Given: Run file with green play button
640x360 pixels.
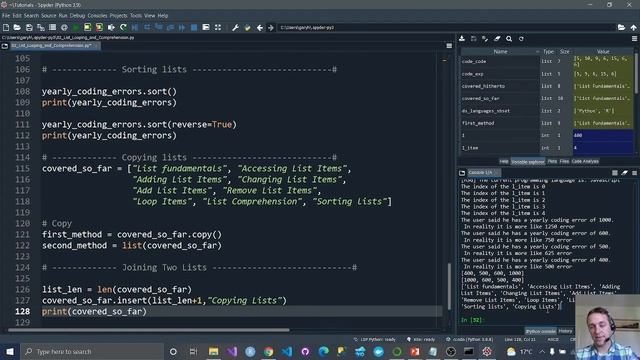Looking at the screenshot, I should 76,27.
